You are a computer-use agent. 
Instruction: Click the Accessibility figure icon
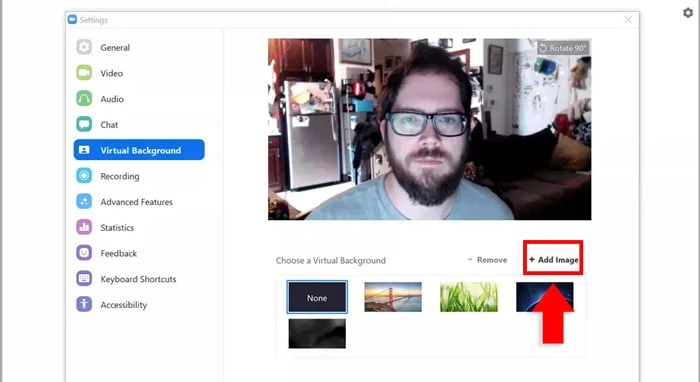pos(84,304)
